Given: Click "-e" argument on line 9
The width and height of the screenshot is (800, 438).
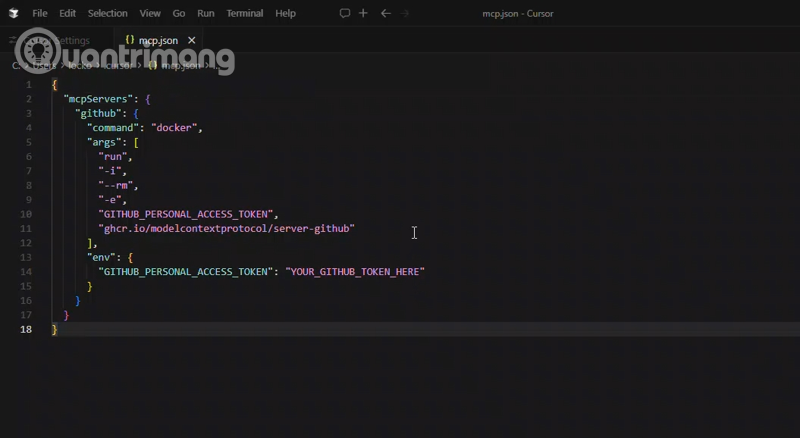Looking at the screenshot, I should [110, 200].
